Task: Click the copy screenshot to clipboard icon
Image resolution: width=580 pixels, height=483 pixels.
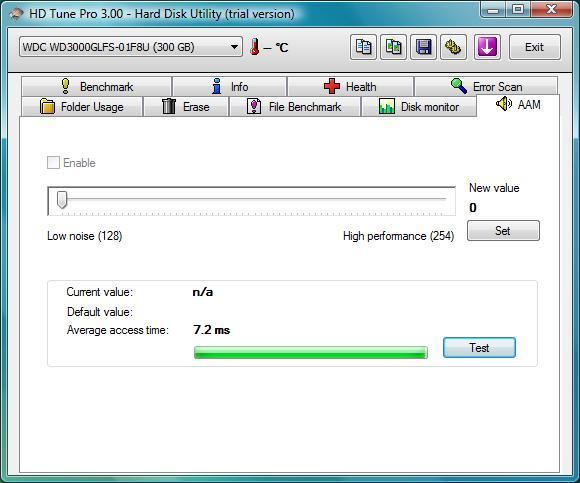Action: pos(393,47)
